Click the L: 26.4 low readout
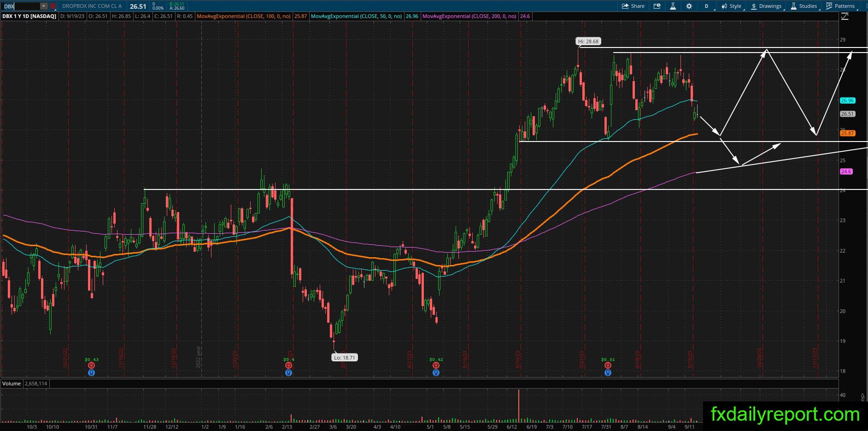 pyautogui.click(x=142, y=16)
